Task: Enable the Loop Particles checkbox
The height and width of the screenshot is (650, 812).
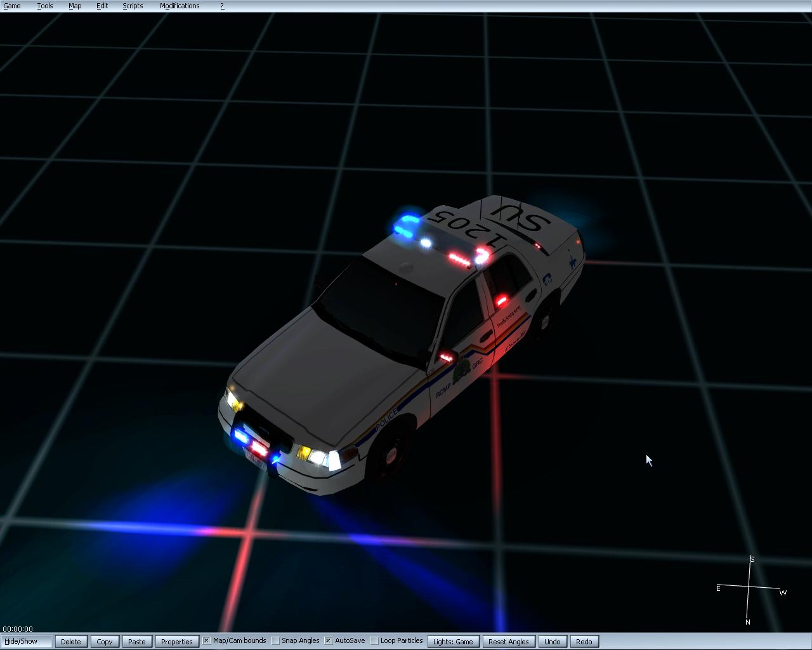Action: (x=374, y=640)
